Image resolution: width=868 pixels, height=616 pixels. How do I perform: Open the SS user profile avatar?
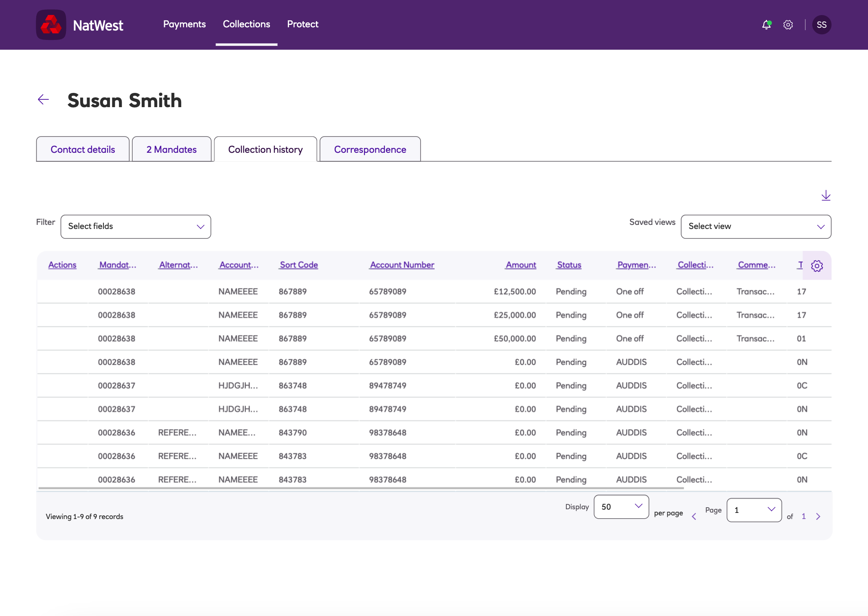822,25
